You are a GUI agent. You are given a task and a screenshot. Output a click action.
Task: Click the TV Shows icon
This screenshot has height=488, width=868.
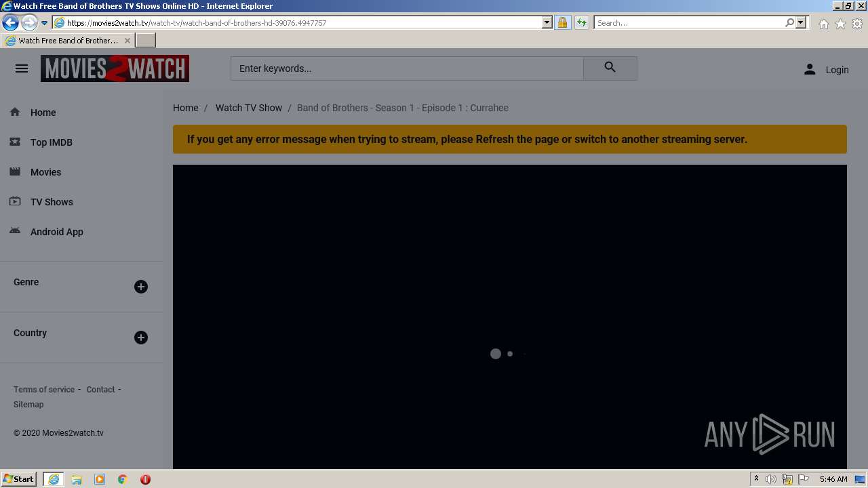pos(15,201)
